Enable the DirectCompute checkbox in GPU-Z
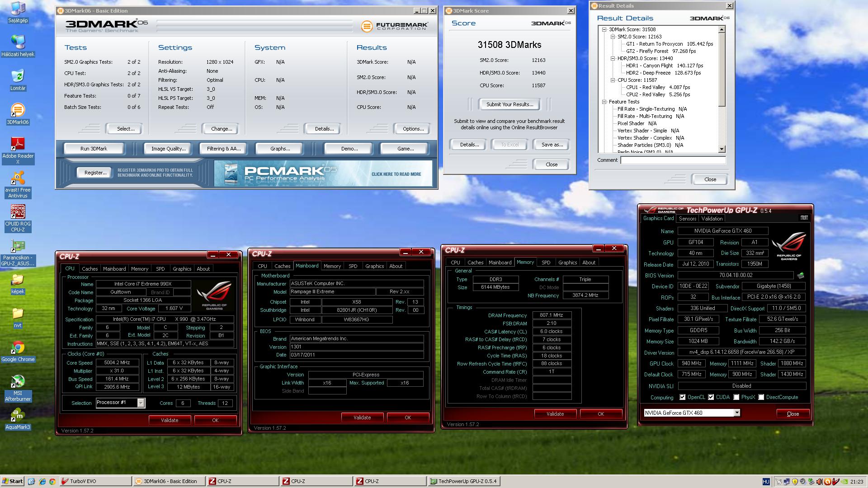 coord(761,397)
